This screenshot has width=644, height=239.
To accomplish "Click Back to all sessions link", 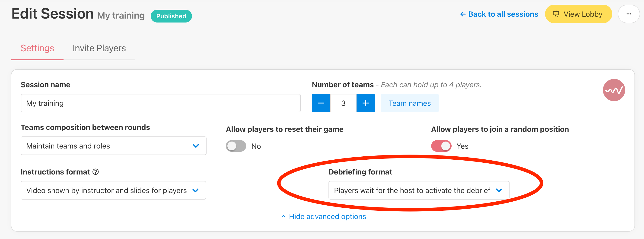I will coord(499,14).
